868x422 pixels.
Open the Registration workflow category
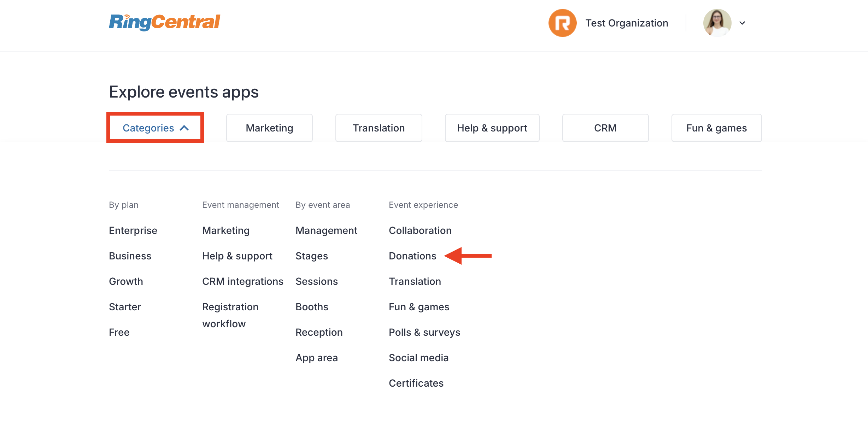coord(230,315)
